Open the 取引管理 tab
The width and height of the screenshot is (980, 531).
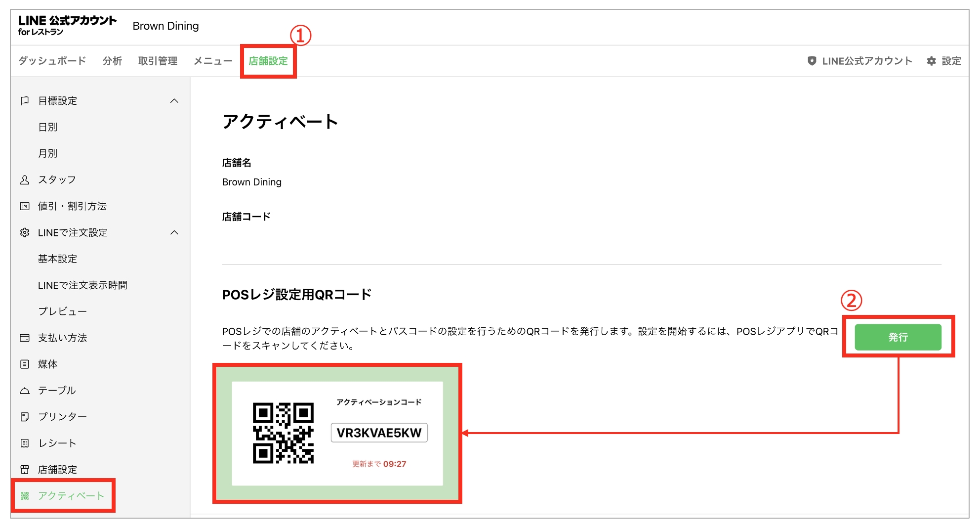[x=158, y=60]
